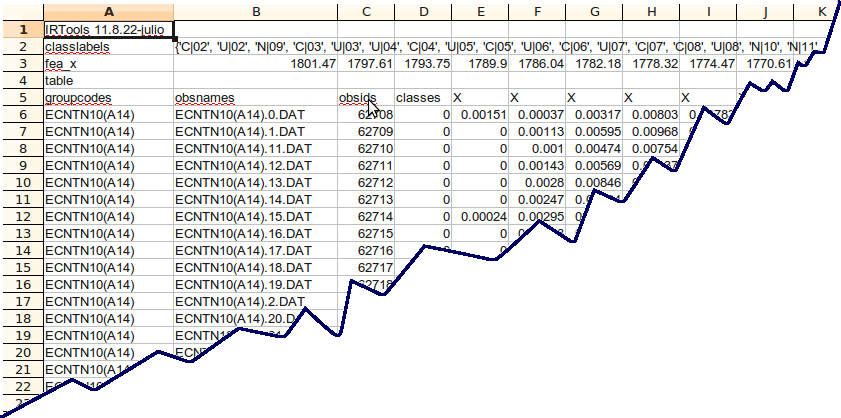Click the value 1774.47

tap(708, 64)
